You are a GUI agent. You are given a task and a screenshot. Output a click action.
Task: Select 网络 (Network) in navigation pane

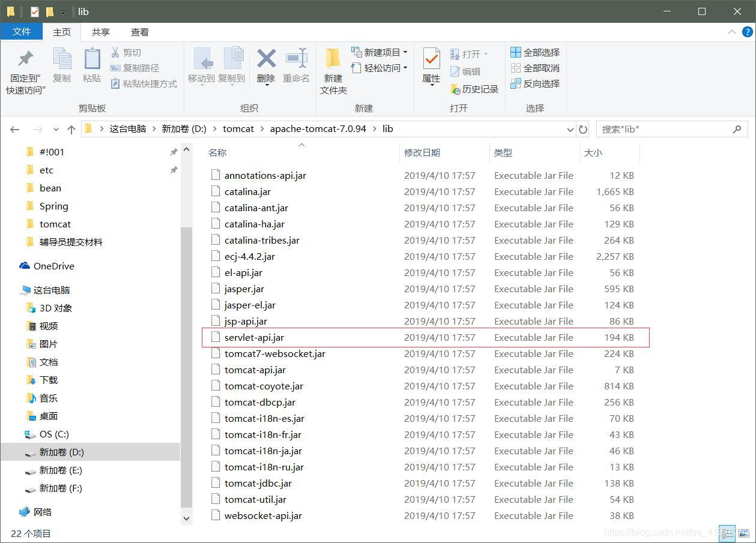point(36,512)
